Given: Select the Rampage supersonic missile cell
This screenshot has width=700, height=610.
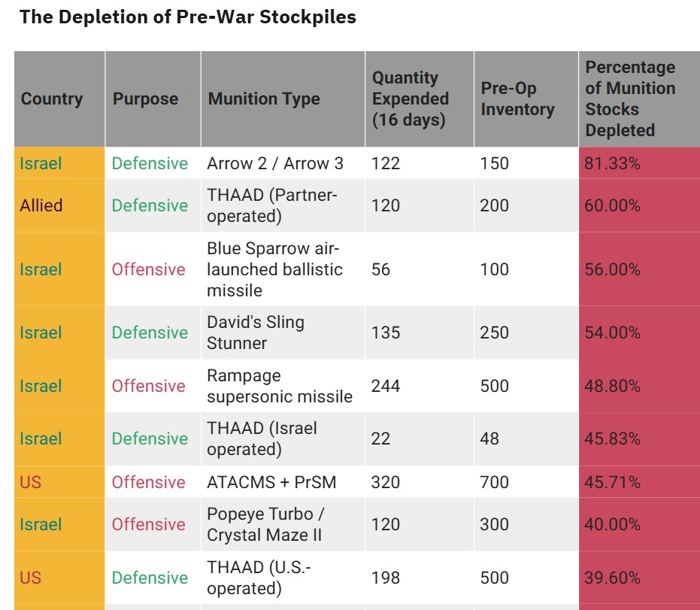Looking at the screenshot, I should (280, 386).
